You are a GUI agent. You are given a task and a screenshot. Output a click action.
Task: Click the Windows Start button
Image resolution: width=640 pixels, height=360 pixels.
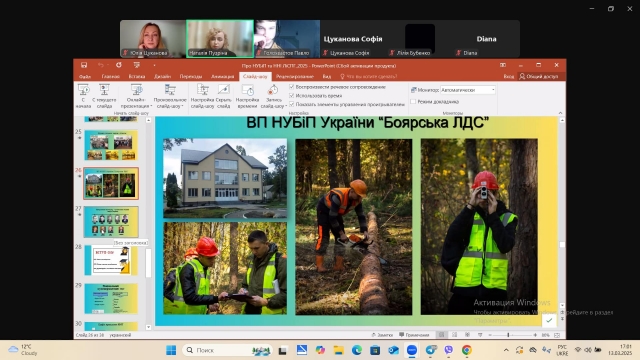tap(171, 350)
